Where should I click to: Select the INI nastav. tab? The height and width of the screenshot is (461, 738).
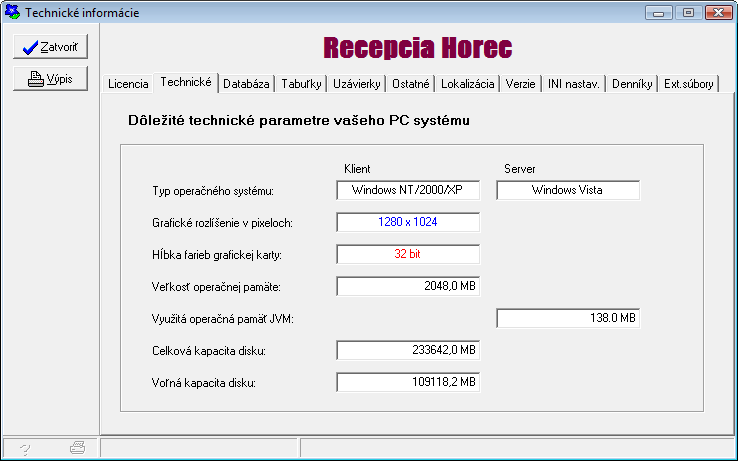pos(574,85)
